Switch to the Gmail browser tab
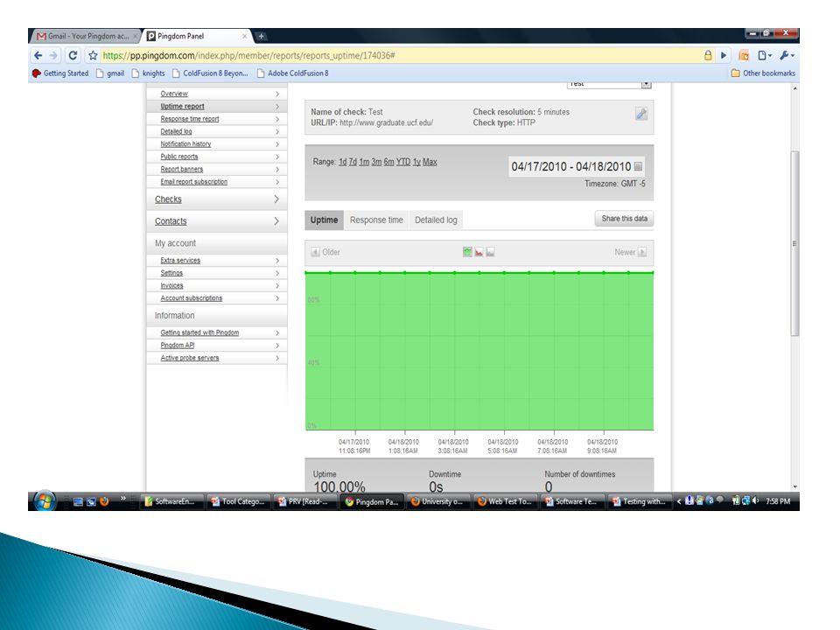 (x=86, y=36)
